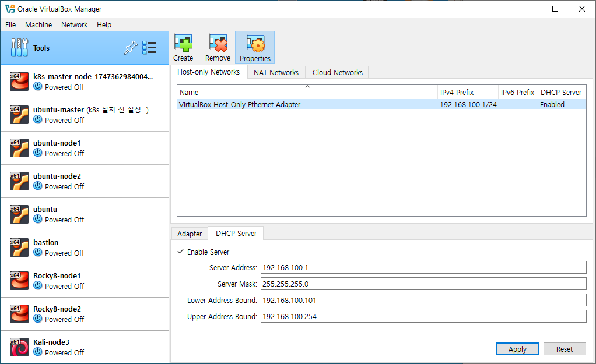Click the Create network toolbar icon
This screenshot has height=364, width=596.
click(x=183, y=43)
